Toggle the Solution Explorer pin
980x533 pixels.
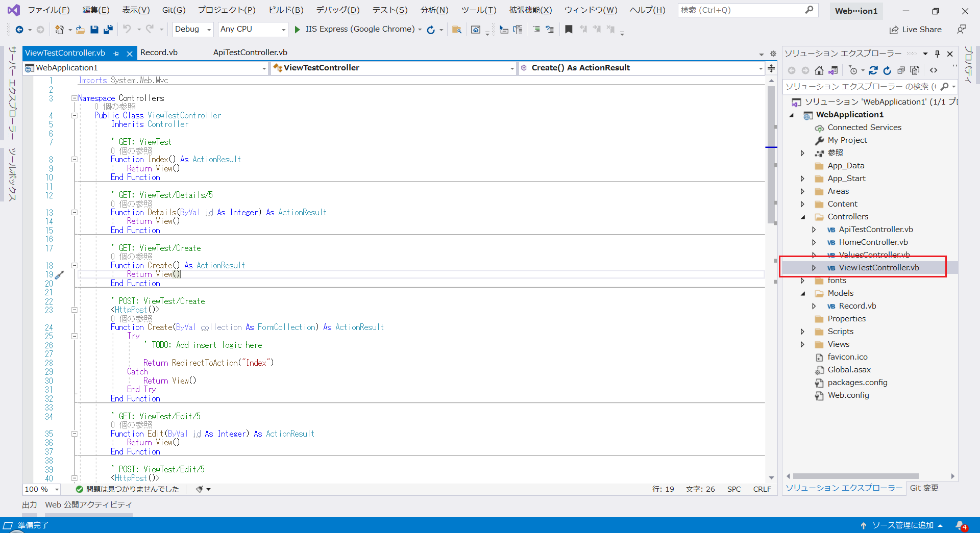[x=937, y=53]
